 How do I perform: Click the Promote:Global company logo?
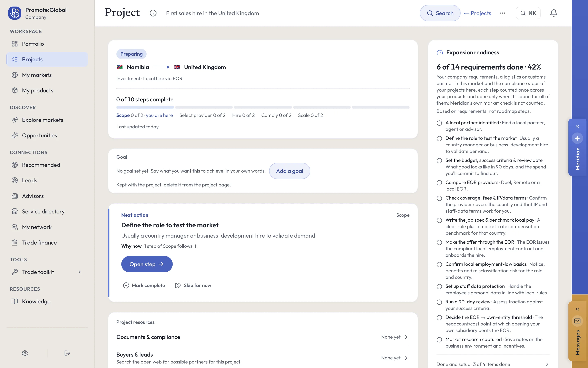pos(14,13)
